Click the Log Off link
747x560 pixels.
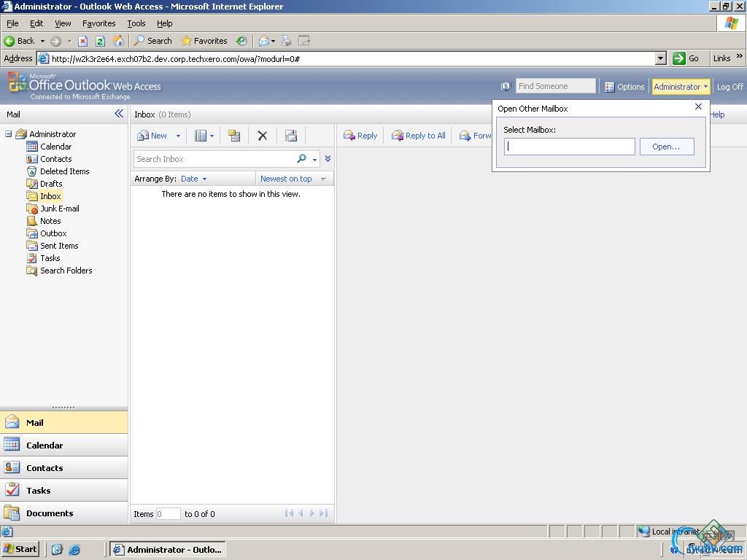(729, 87)
